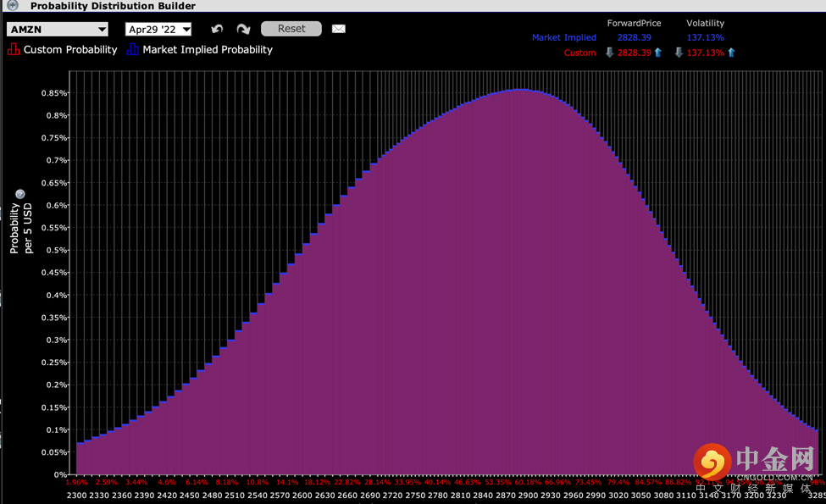Screen dimensions: 826x504
Task: Increase custom volatility with up arrow
Action: pyautogui.click(x=731, y=53)
